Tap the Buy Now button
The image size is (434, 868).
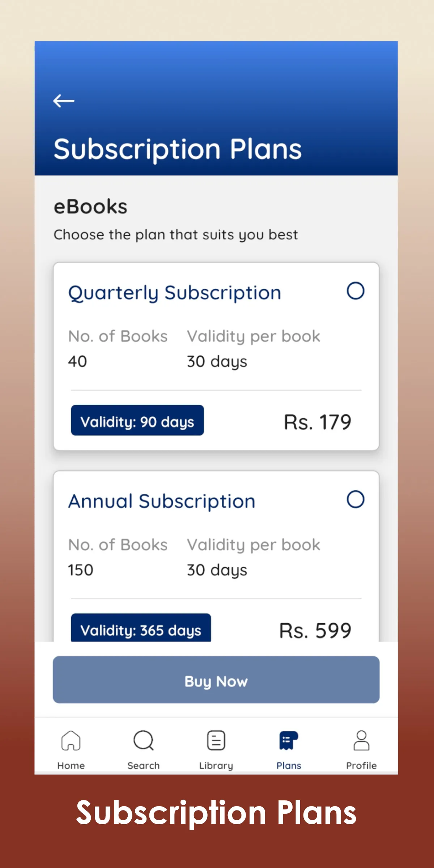pos(216,681)
